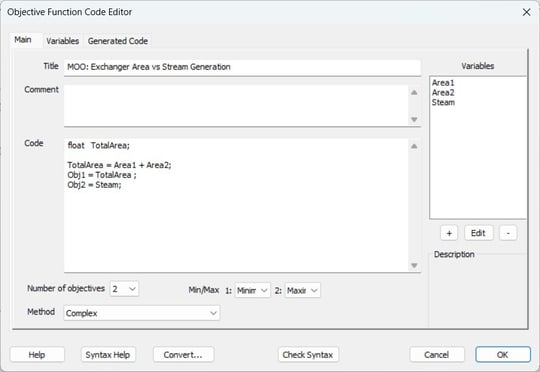Add a new variable with plus button
This screenshot has width=540, height=372.
click(449, 233)
